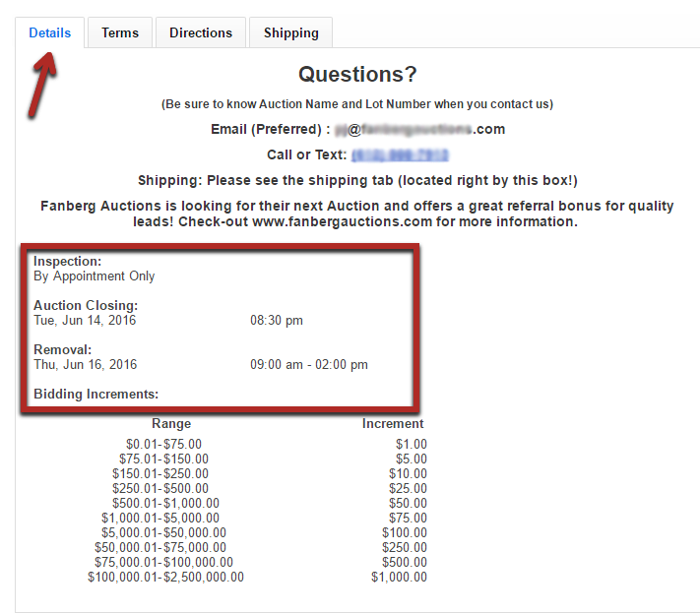Screen dimensions: 700x613
Task: Click the red arrow pointing at Details
Action: point(42,87)
